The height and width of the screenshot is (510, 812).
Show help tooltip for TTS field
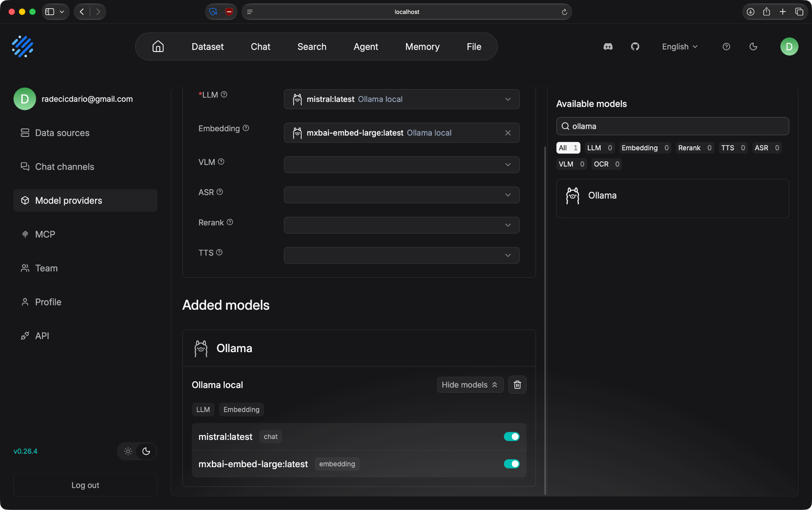click(x=219, y=252)
